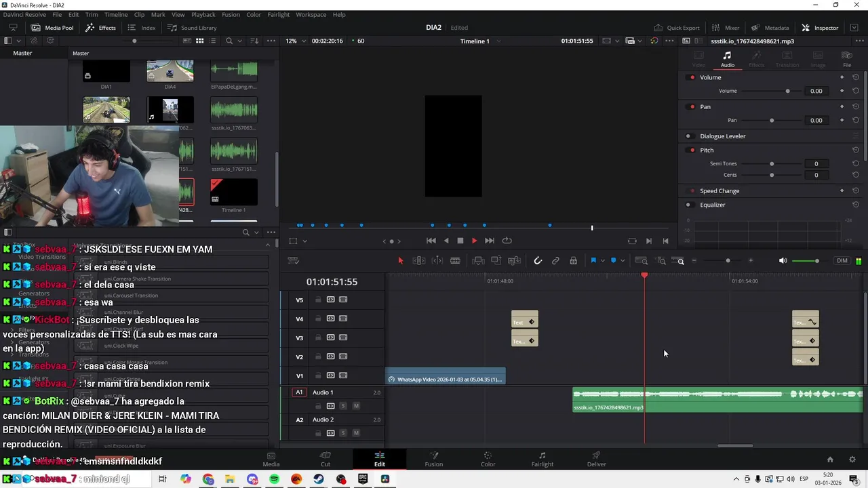Lock the V3 video track
This screenshot has width=868, height=488.
[x=318, y=338]
